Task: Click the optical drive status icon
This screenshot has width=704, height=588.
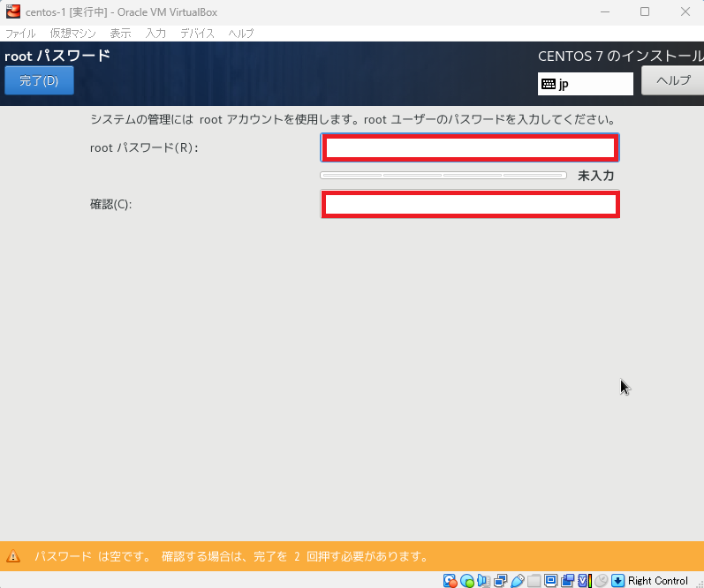Action: (x=467, y=580)
